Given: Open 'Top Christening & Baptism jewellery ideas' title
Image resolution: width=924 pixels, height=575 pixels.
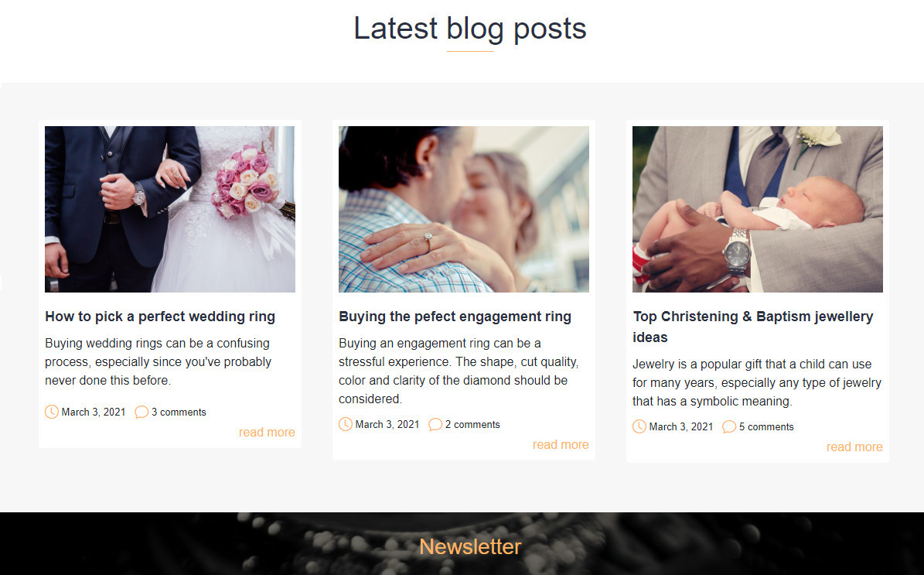Looking at the screenshot, I should pyautogui.click(x=752, y=327).
